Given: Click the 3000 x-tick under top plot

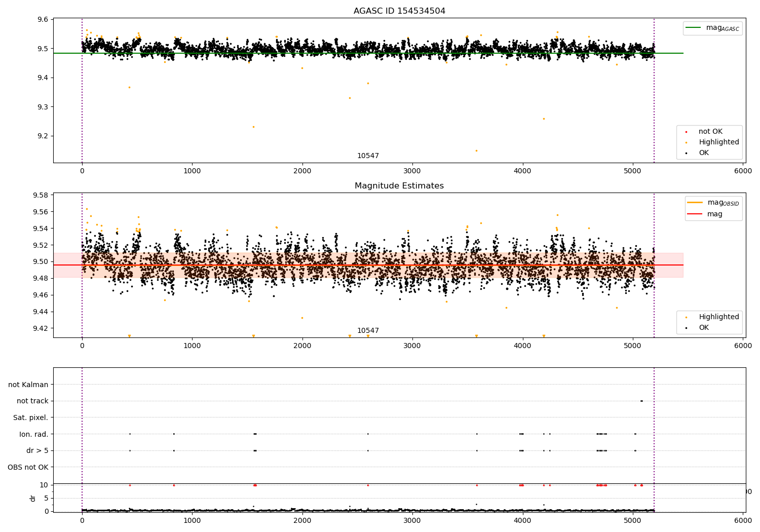Looking at the screenshot, I should tap(412, 171).
